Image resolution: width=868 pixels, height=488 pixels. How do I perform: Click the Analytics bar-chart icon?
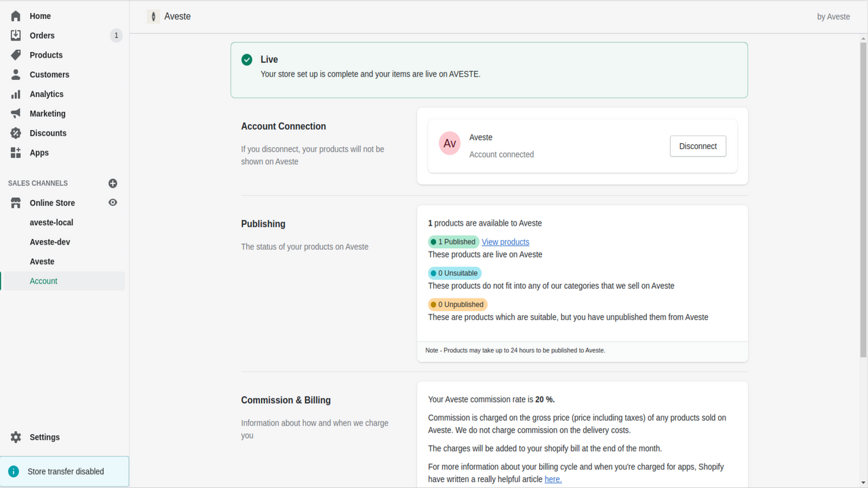pos(15,94)
